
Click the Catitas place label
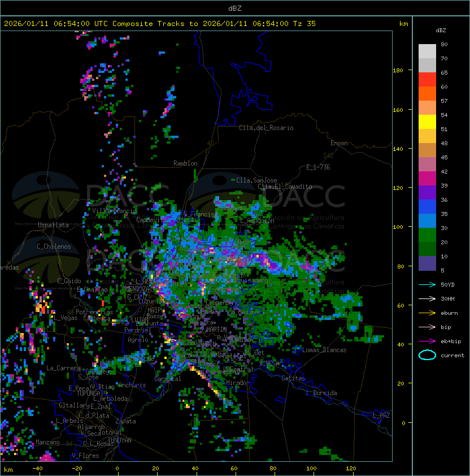click(293, 378)
